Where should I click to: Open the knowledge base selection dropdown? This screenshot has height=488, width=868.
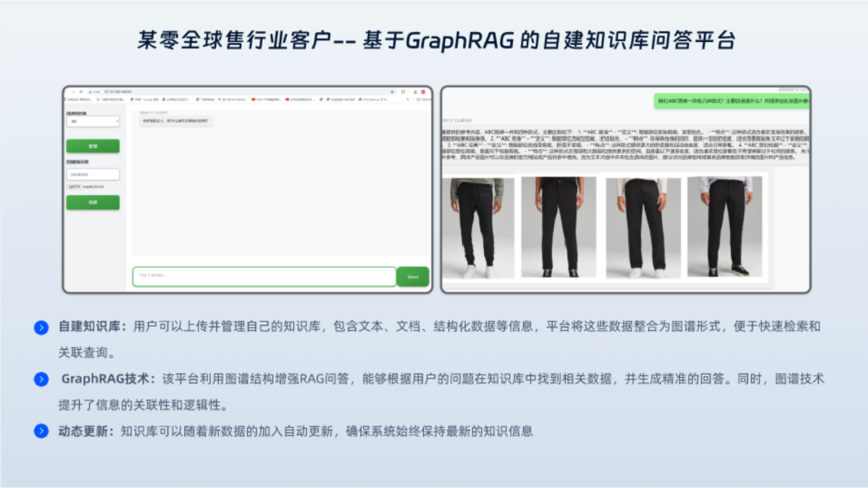click(93, 121)
